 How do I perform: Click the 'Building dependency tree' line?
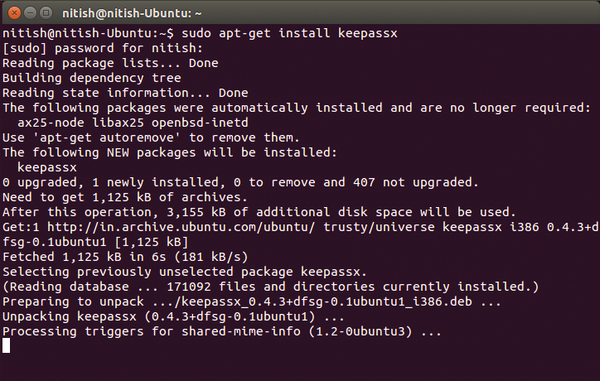tap(92, 78)
